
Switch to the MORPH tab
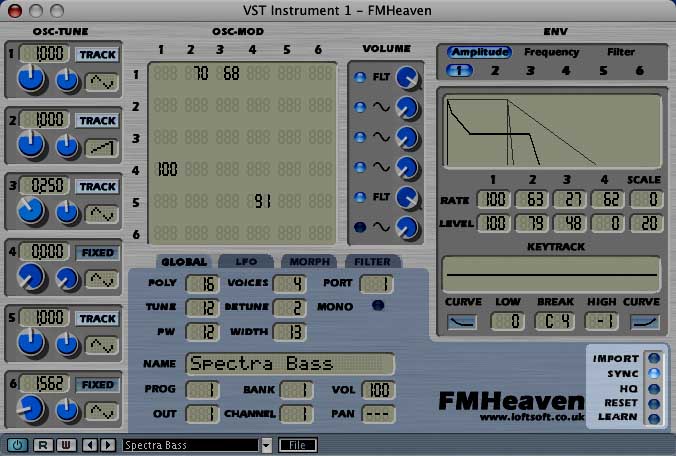(310, 261)
